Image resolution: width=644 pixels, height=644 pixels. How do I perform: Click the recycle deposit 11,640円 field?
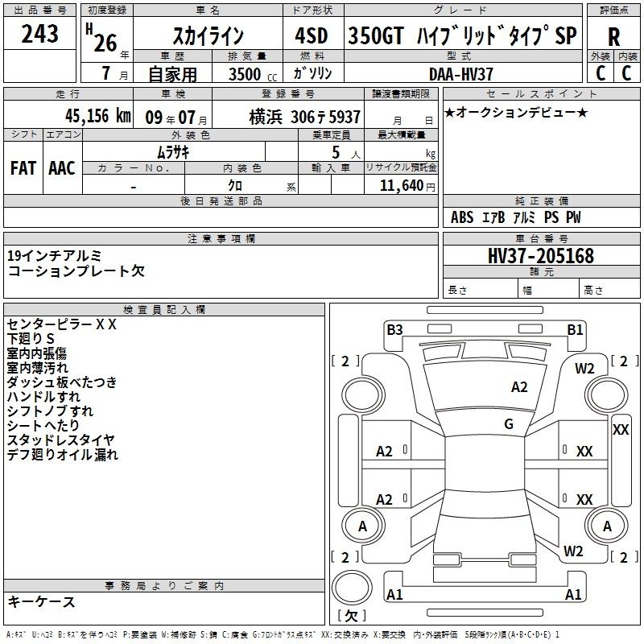[x=401, y=185]
